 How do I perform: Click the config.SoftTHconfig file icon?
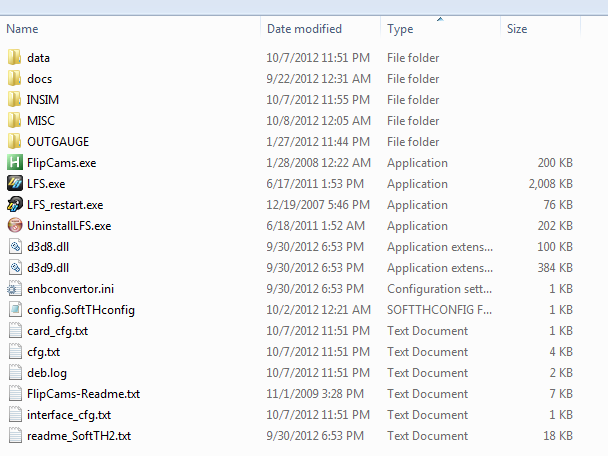(15, 309)
